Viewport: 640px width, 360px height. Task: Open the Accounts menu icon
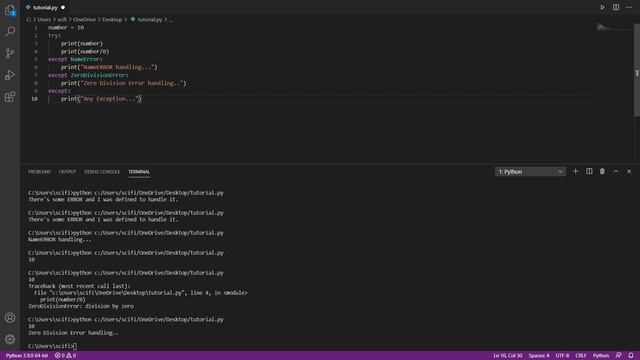10,318
